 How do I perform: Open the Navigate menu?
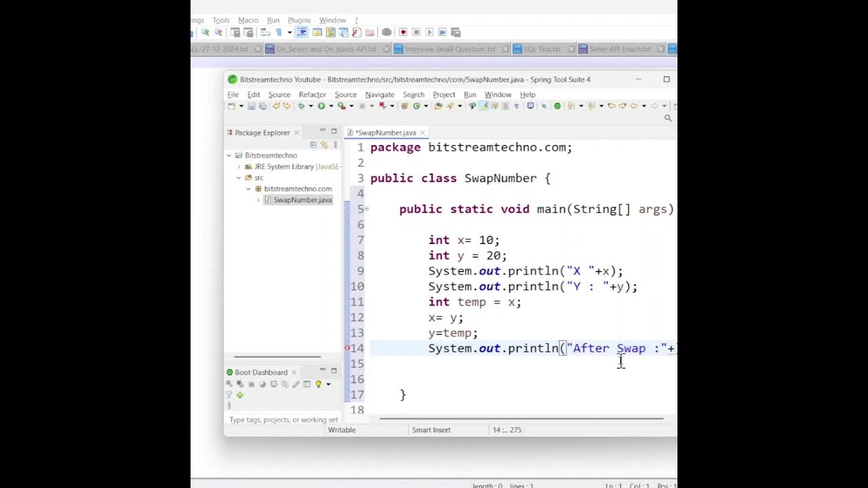(x=380, y=95)
